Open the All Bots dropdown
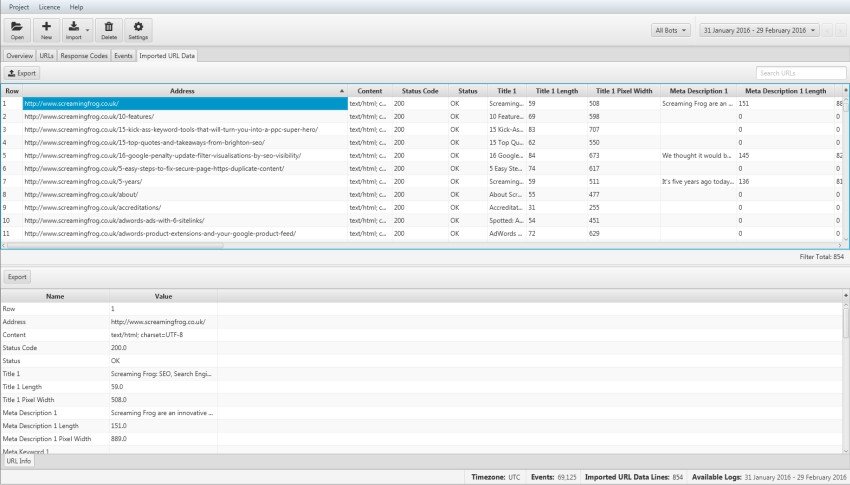This screenshot has width=850, height=485. coord(671,30)
